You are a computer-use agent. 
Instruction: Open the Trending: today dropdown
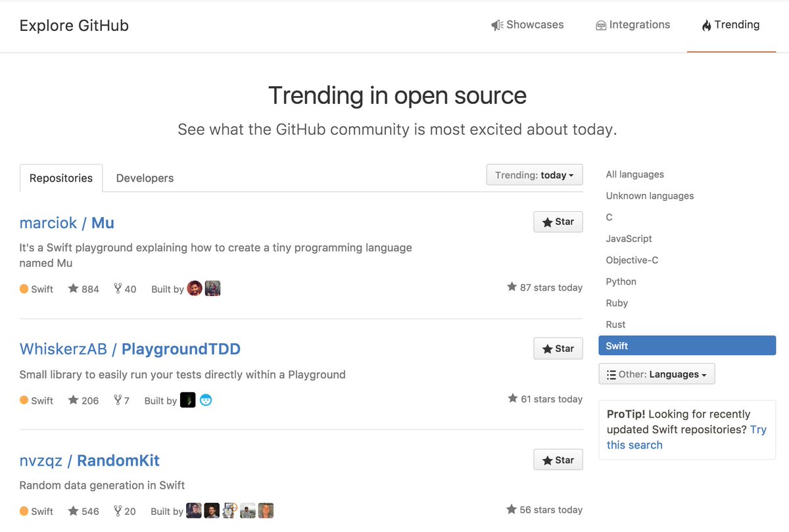pos(535,175)
